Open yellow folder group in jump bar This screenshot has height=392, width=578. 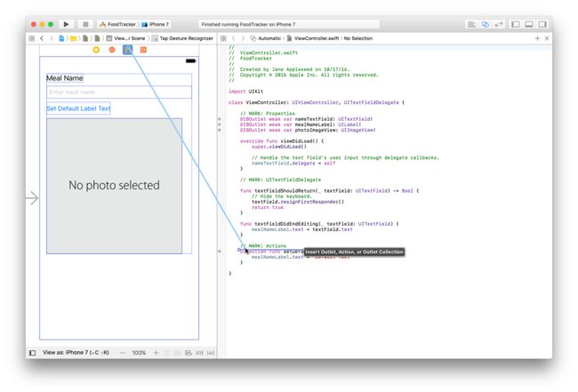point(74,38)
